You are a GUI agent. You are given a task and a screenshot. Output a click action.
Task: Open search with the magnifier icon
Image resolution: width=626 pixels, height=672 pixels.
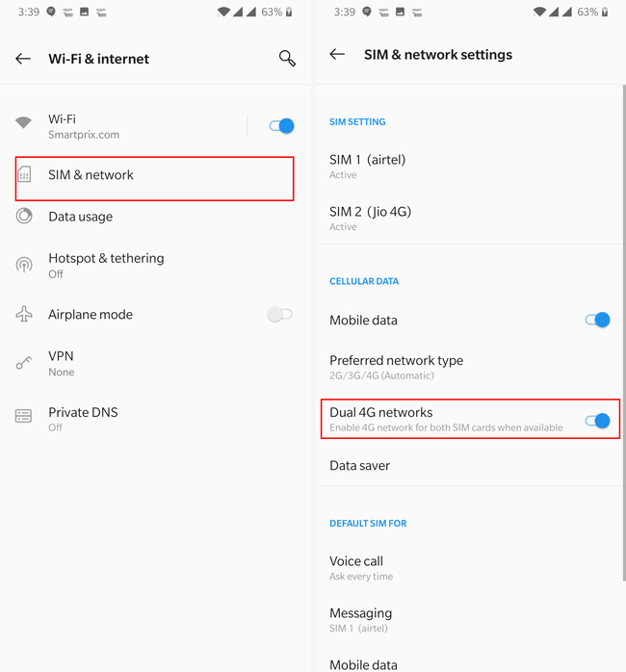click(287, 58)
